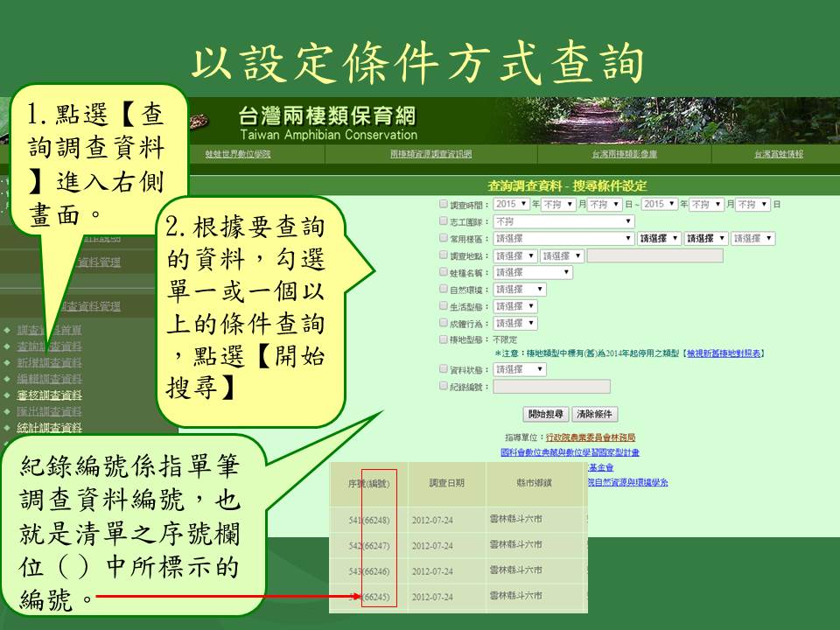Open the 蛙種名稱 species dropdown

tap(532, 272)
